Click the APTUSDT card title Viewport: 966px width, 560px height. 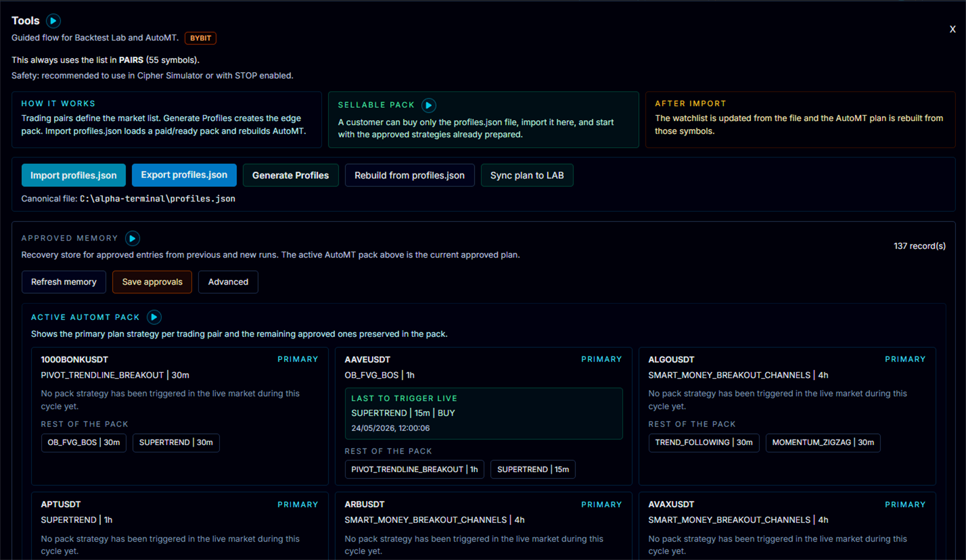(x=61, y=504)
